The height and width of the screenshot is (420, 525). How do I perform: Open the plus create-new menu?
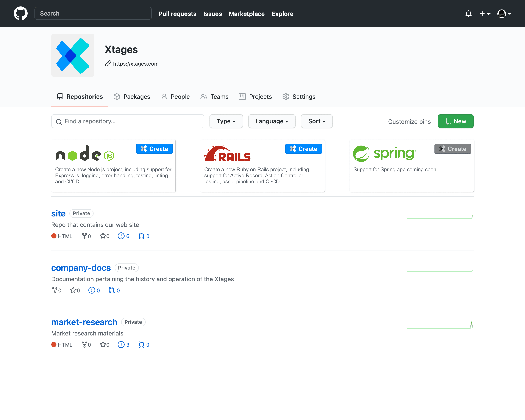click(x=485, y=14)
